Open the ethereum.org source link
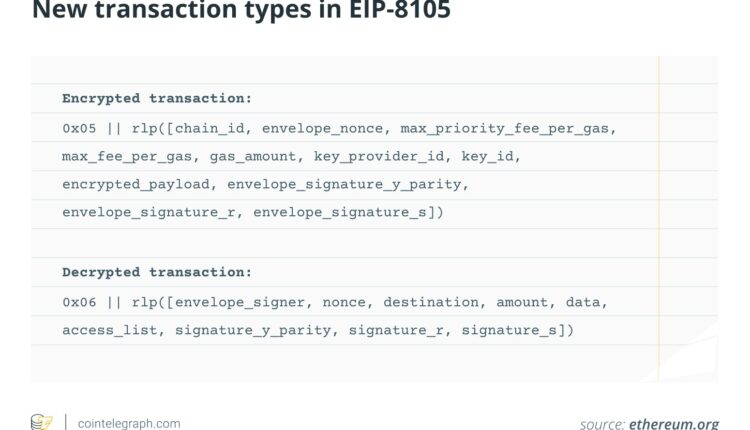The image size is (750, 430). pos(674,423)
